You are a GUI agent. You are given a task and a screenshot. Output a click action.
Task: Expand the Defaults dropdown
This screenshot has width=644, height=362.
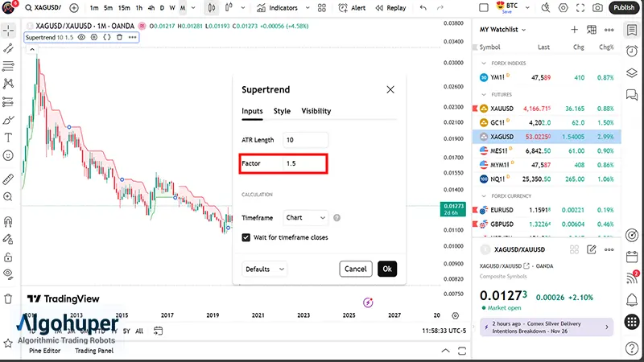coord(264,269)
